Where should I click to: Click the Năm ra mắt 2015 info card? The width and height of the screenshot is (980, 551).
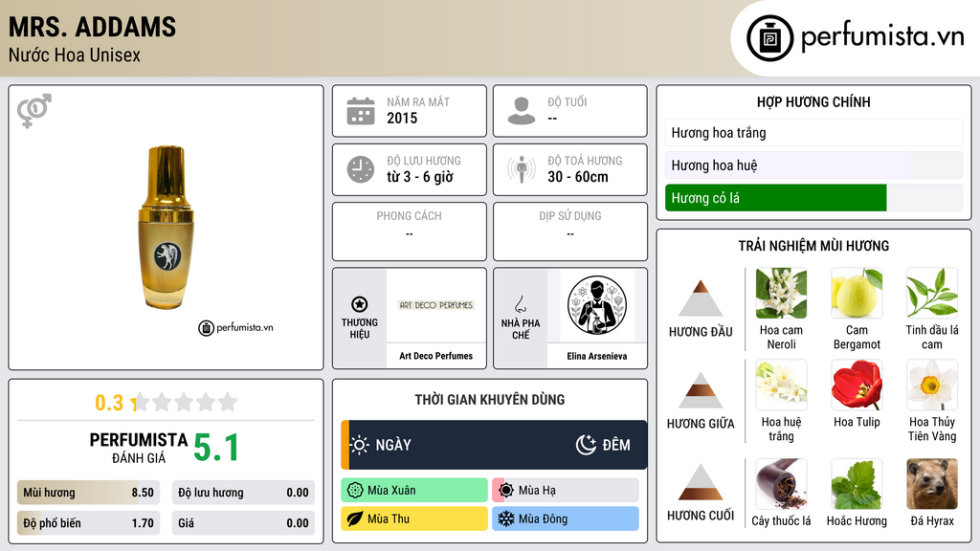click(410, 111)
